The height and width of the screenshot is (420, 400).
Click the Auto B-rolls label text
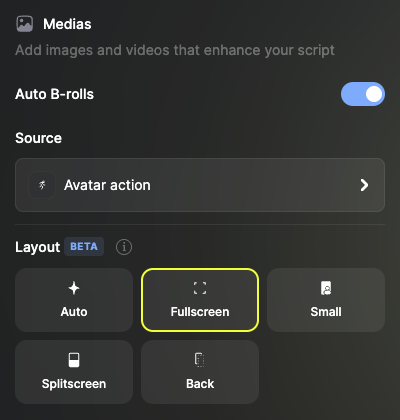[x=55, y=94]
